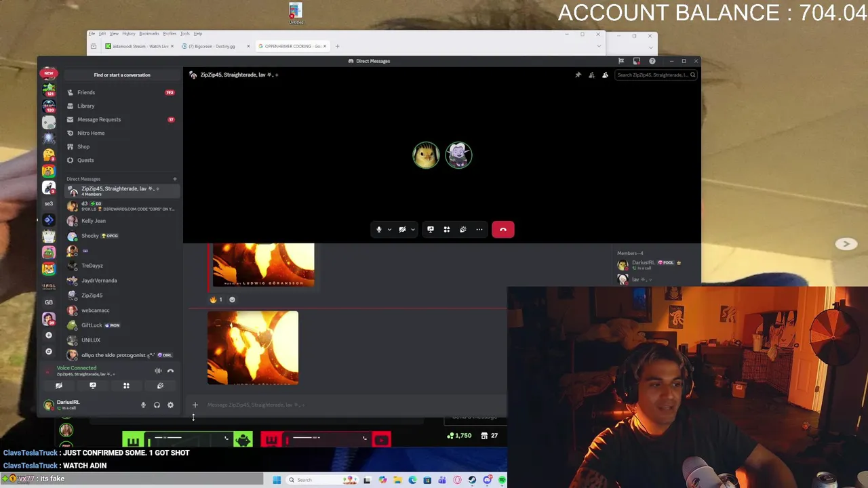Open the se3 server

(48, 203)
